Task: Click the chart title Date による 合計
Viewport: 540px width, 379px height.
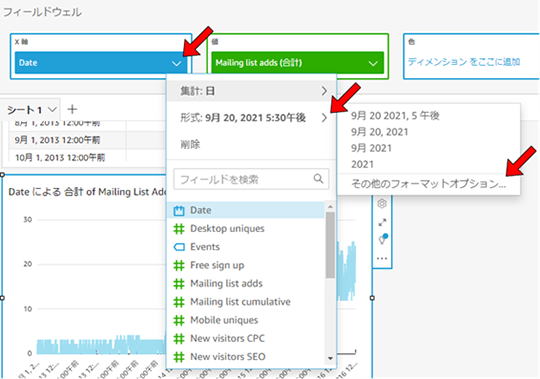Action: coord(87,192)
